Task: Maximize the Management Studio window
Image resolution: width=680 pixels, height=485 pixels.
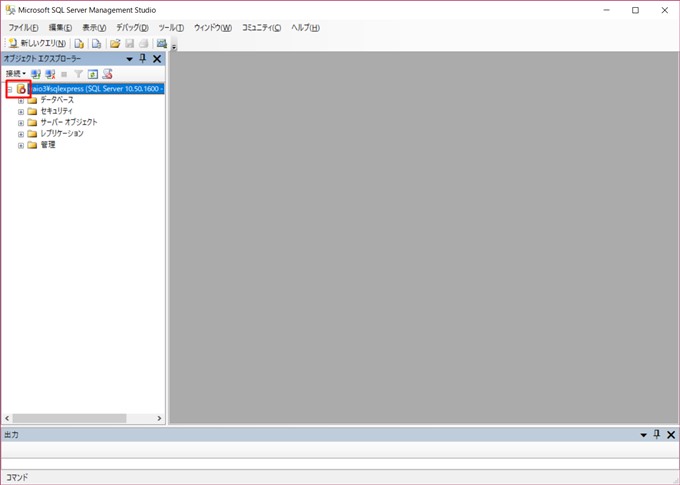Action: (635, 10)
